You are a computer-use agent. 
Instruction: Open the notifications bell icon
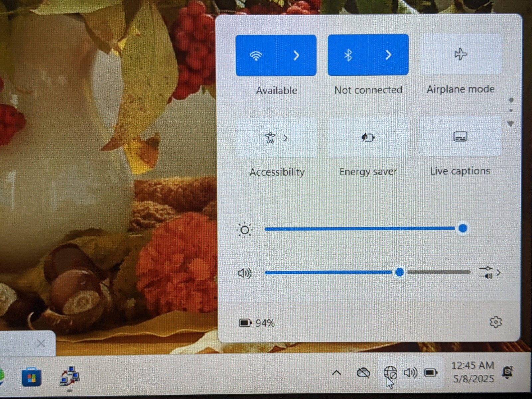508,372
